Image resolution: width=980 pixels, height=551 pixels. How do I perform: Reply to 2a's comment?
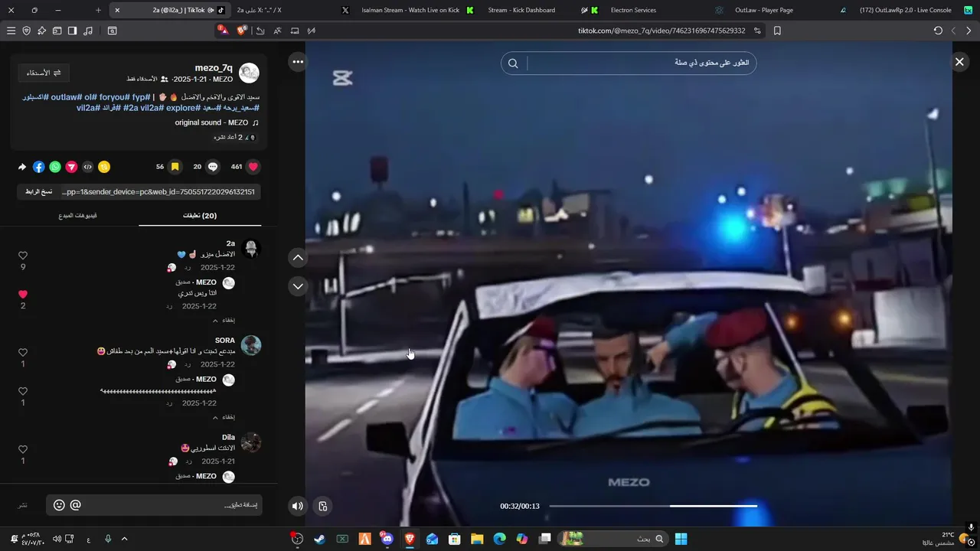pos(188,268)
